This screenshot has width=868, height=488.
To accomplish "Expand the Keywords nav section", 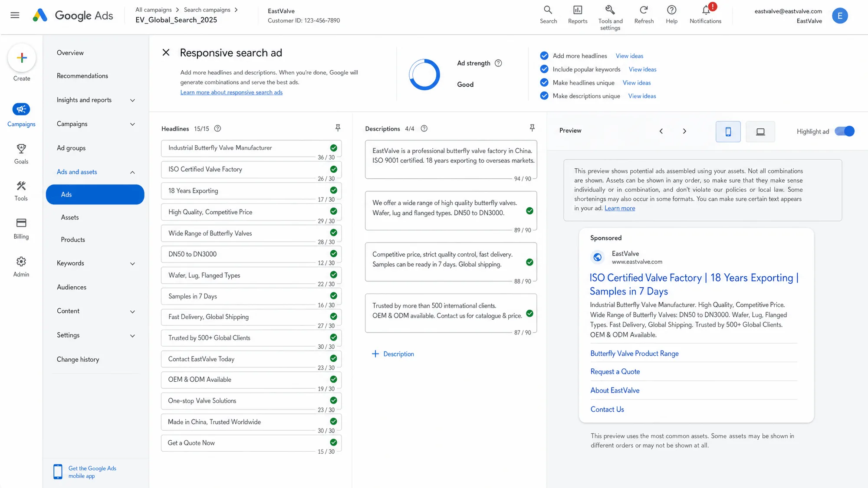I will click(133, 263).
